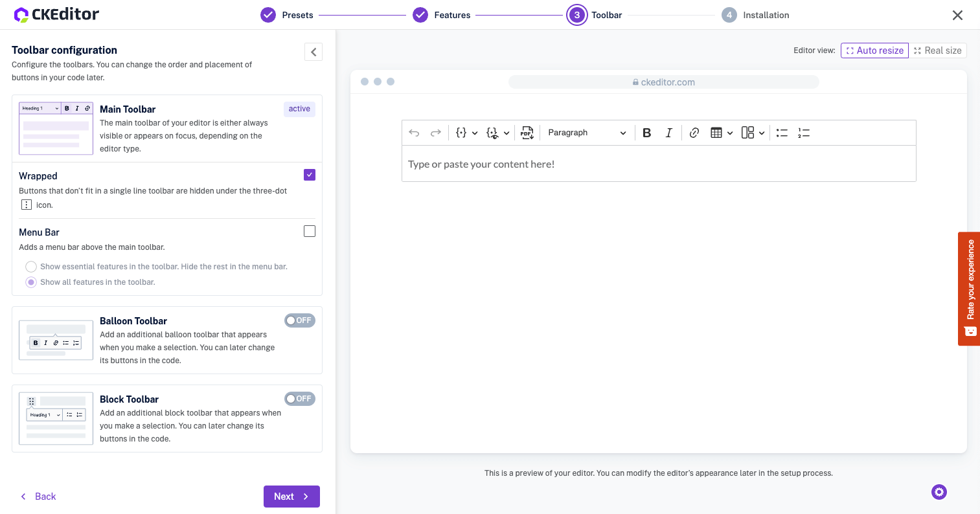This screenshot has width=980, height=514.
Task: Click the undo arrow icon
Action: pos(414,133)
